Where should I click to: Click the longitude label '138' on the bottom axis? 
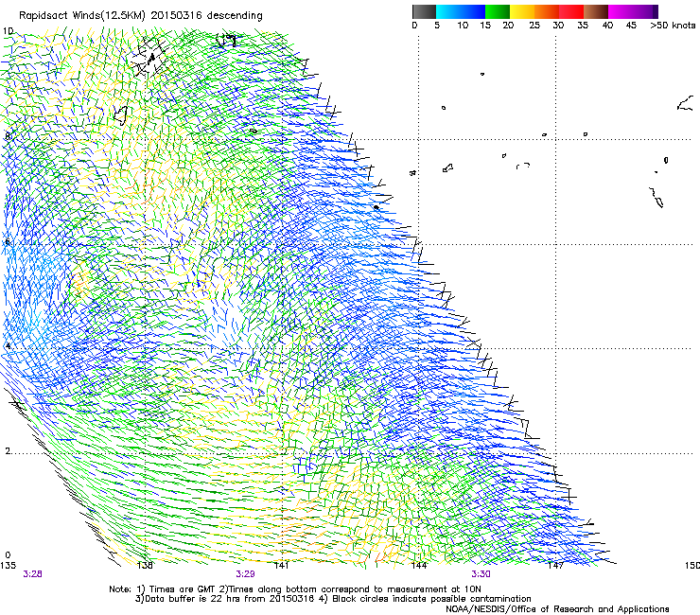tap(145, 566)
